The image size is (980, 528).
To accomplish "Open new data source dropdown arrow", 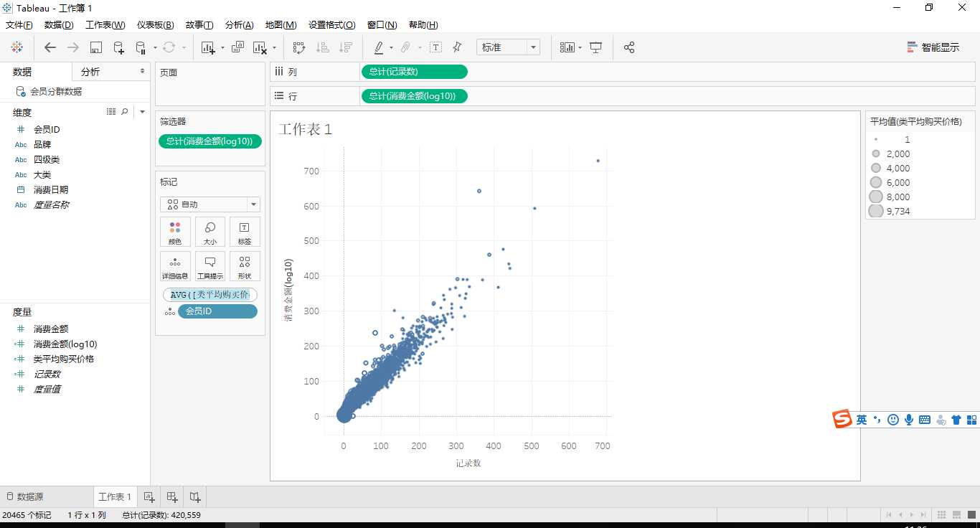I will tap(155, 47).
